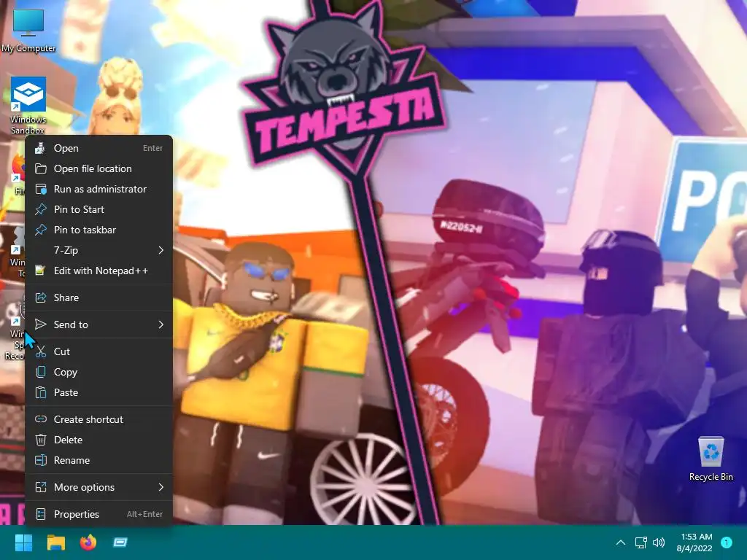Open the My Computer desktop icon
Image resolution: width=747 pixels, height=560 pixels.
(x=28, y=31)
